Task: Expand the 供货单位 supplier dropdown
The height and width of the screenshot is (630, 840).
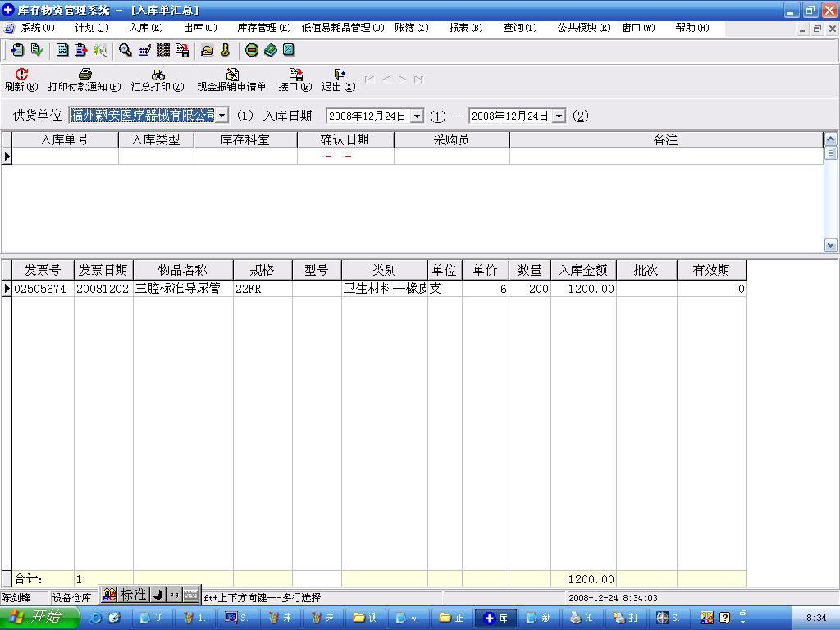Action: click(222, 116)
